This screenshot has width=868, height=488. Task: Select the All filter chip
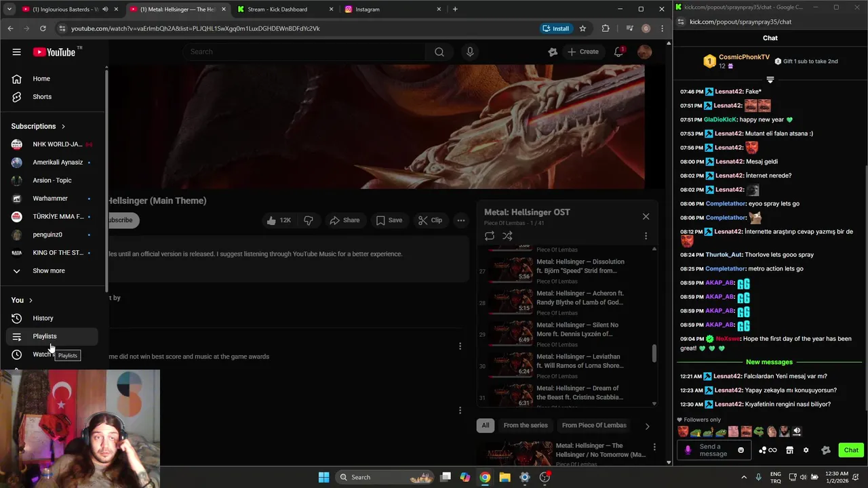pyautogui.click(x=486, y=426)
